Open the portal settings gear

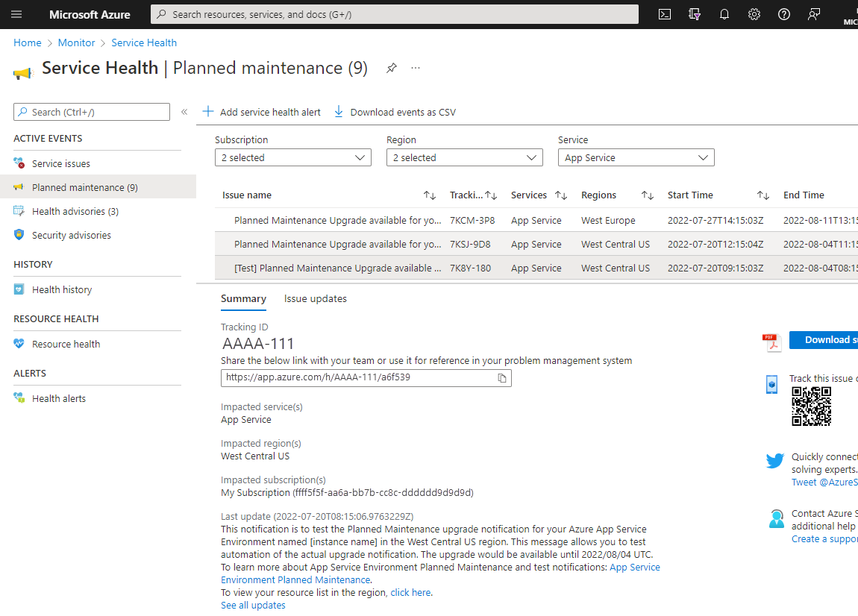coord(754,14)
